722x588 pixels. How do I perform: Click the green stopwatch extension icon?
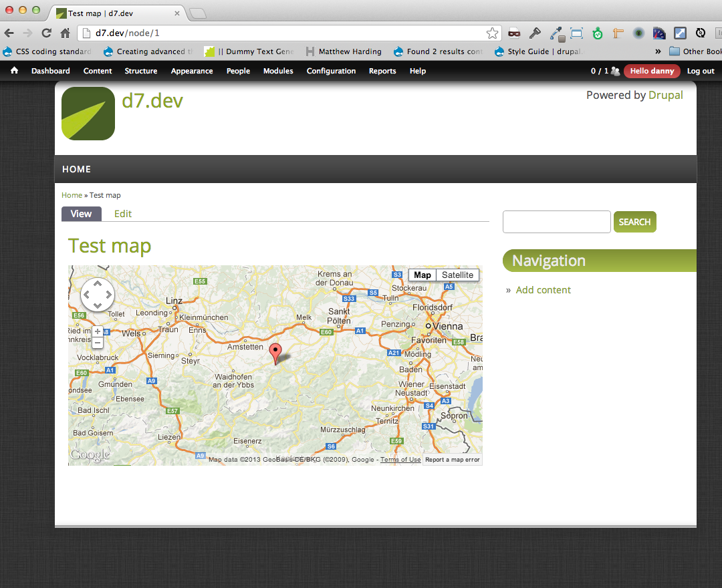tap(596, 33)
